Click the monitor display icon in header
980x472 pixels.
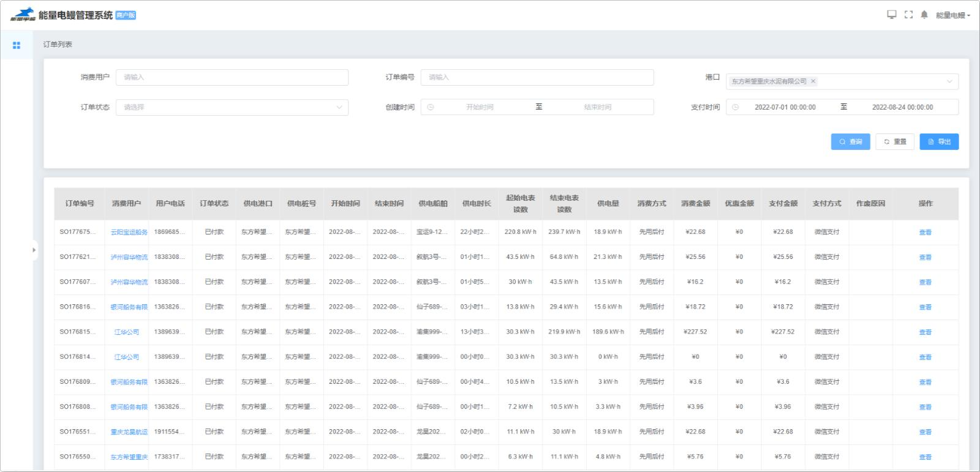[891, 15]
